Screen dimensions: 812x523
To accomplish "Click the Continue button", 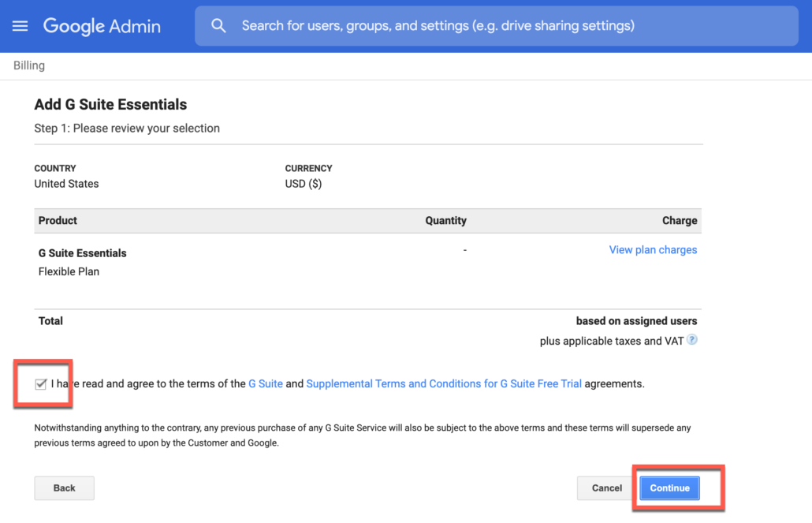I will tap(669, 488).
